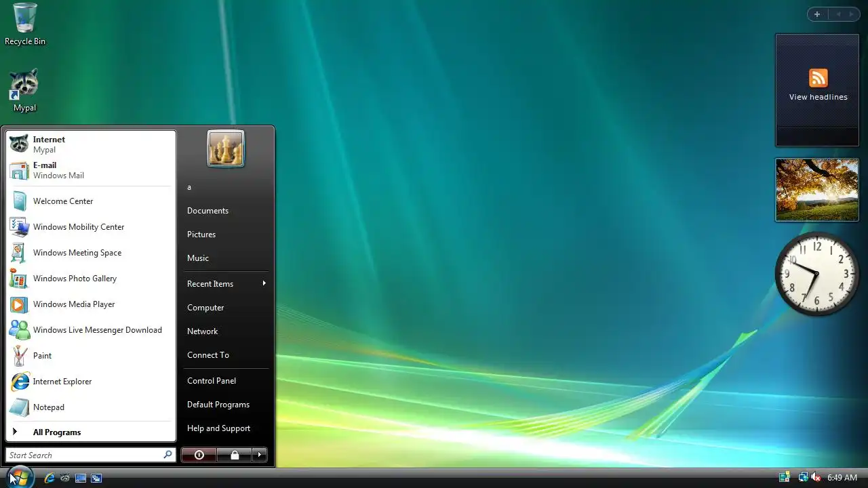Click the network tray icon
The width and height of the screenshot is (868, 488).
(x=803, y=478)
